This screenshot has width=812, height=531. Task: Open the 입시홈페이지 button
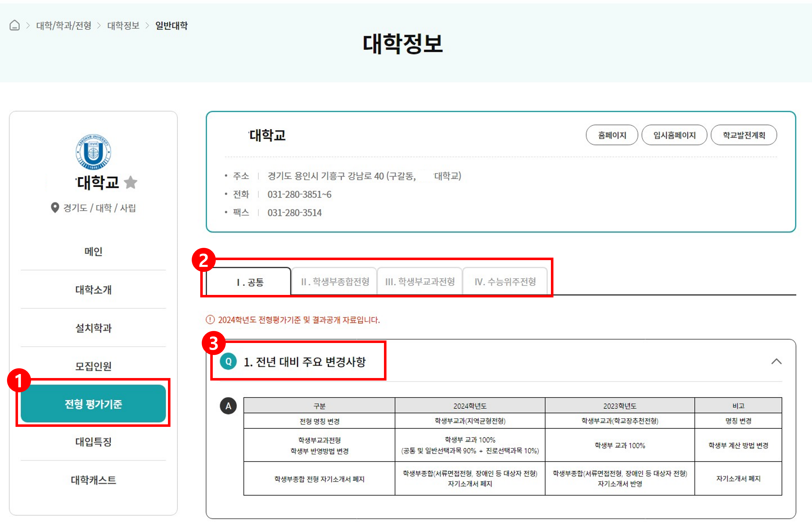pyautogui.click(x=674, y=135)
